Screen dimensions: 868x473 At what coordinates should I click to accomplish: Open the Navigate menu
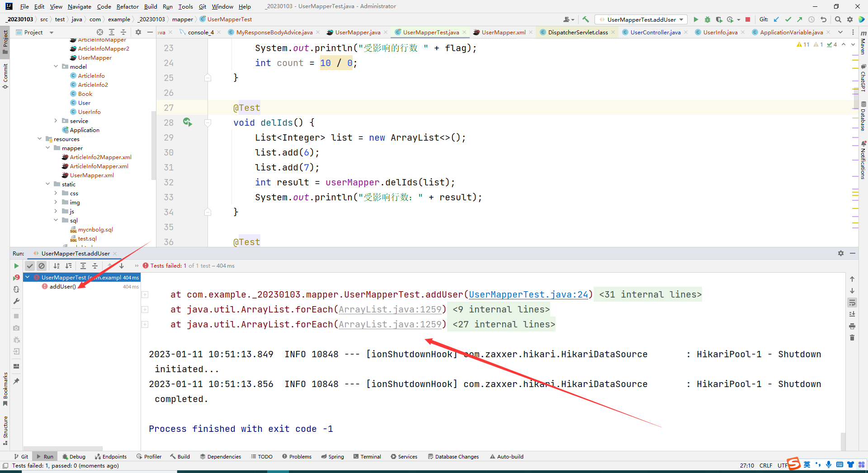tap(79, 6)
